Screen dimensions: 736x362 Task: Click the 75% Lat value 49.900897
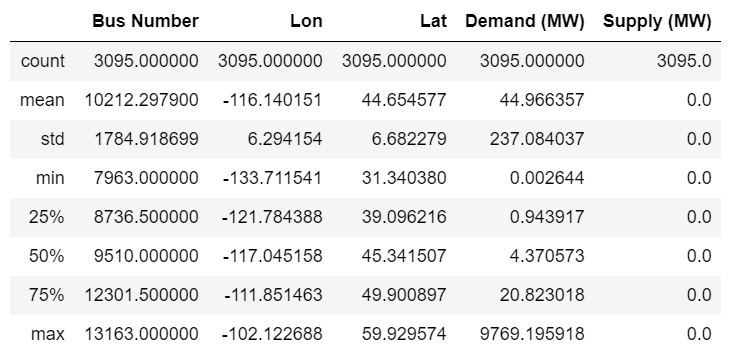404,295
